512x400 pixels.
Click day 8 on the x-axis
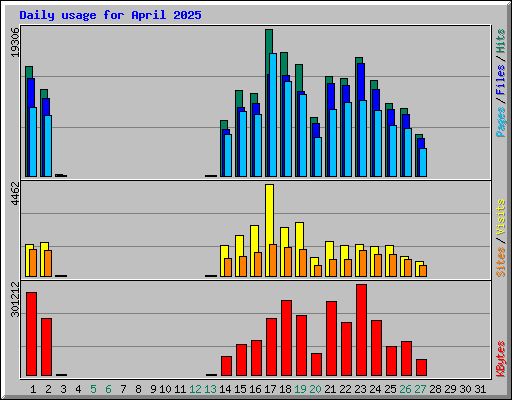pos(138,389)
